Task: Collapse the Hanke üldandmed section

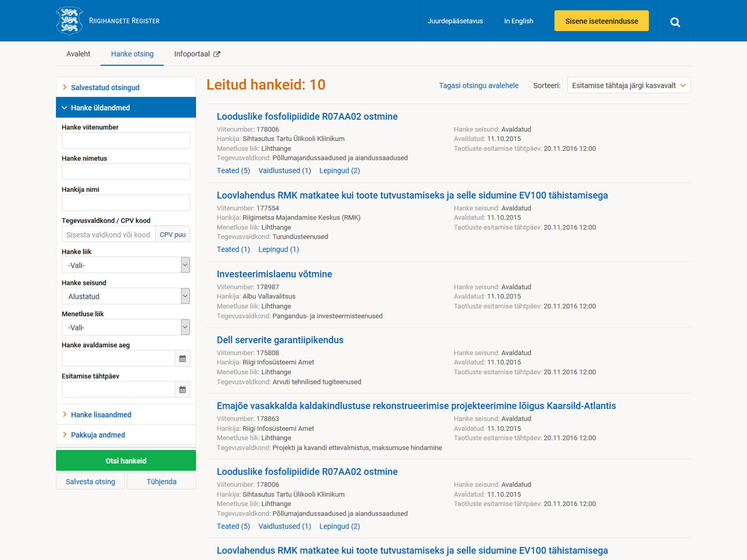Action: click(100, 108)
